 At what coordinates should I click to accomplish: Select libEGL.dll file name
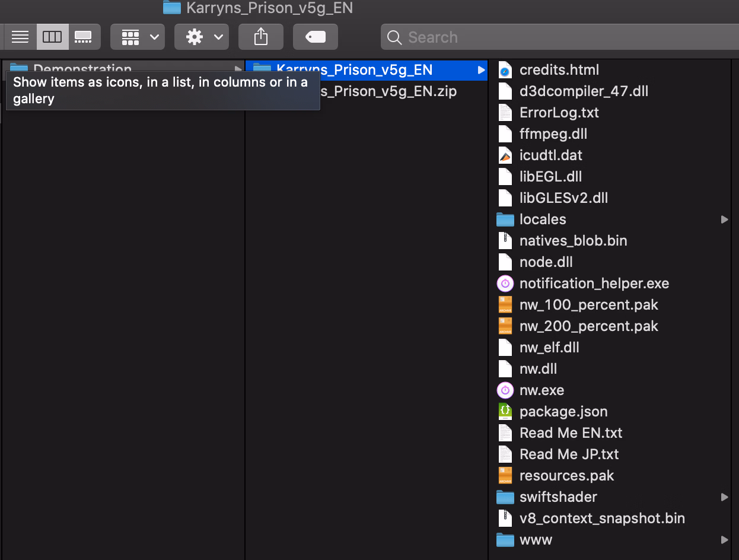(550, 177)
